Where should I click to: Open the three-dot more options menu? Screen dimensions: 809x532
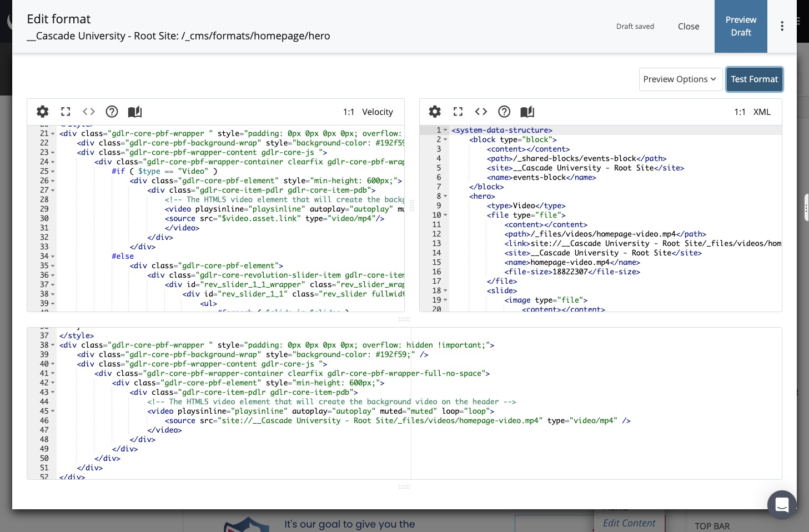[x=782, y=26]
